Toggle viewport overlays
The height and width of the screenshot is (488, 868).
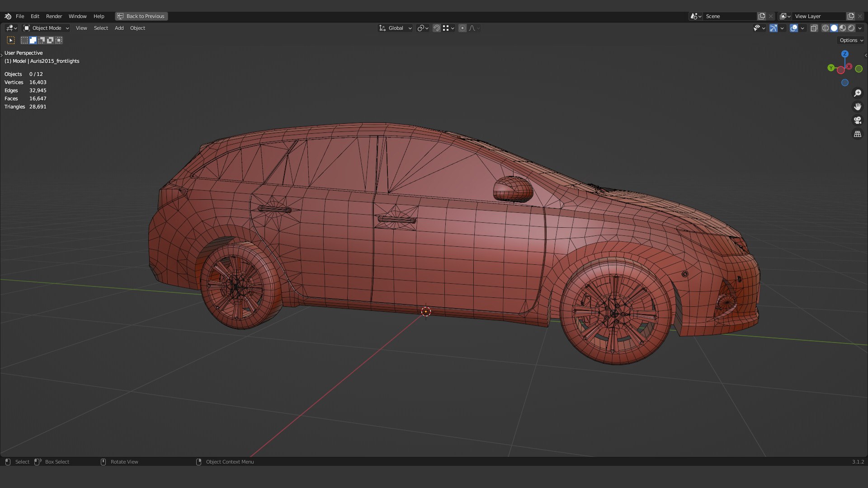pos(794,28)
